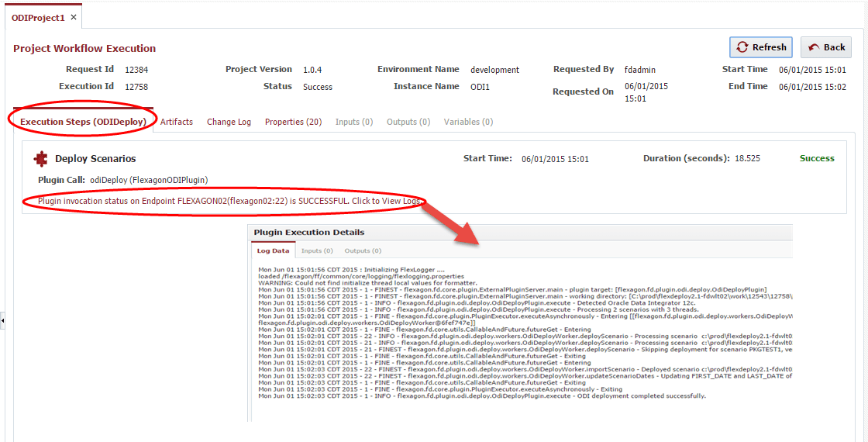
Task: Open the Variables (0) tab
Action: pyautogui.click(x=468, y=122)
